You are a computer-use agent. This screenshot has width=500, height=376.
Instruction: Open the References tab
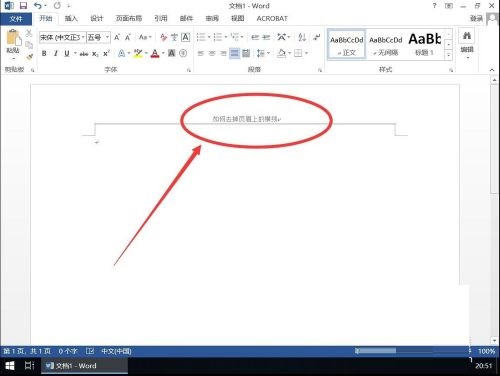point(161,19)
